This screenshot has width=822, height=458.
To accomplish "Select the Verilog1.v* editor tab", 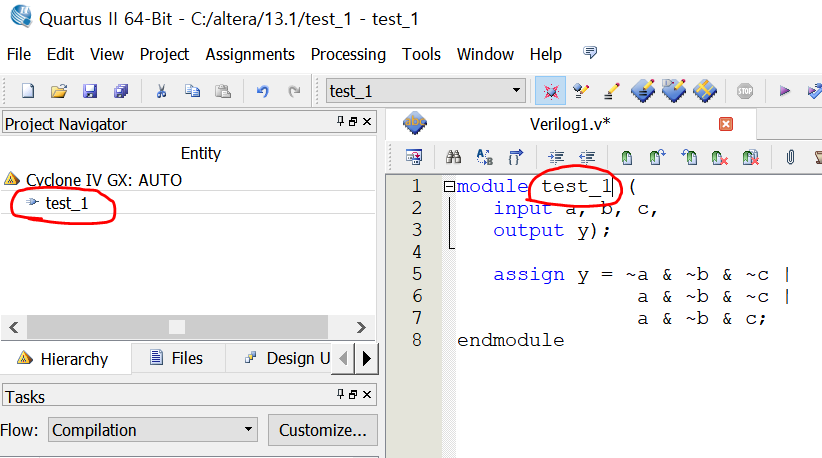I will click(570, 124).
